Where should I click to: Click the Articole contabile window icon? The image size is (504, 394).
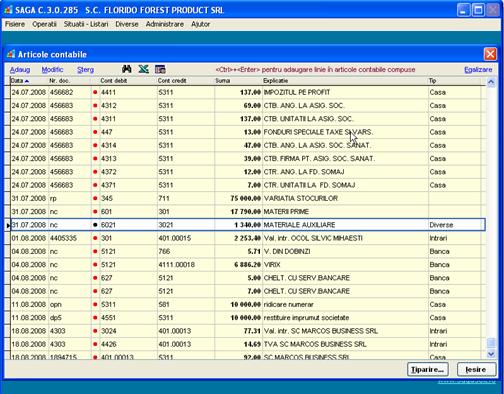click(11, 54)
